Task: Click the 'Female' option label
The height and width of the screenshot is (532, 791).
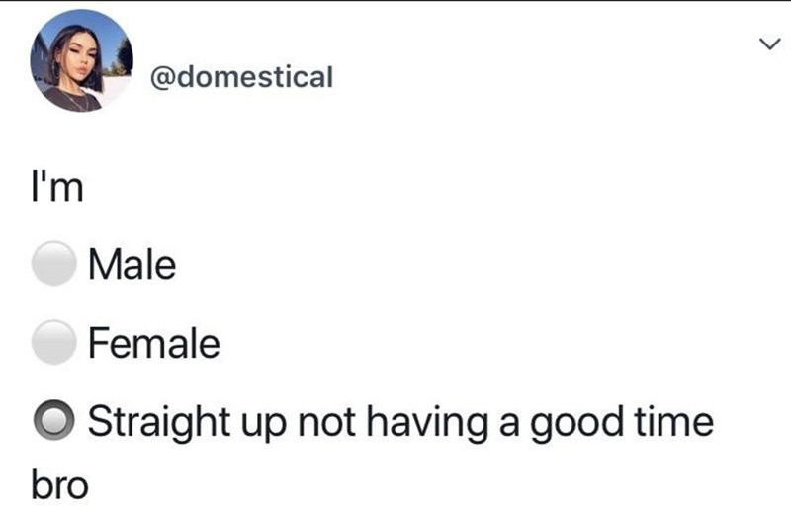Action: [x=153, y=344]
